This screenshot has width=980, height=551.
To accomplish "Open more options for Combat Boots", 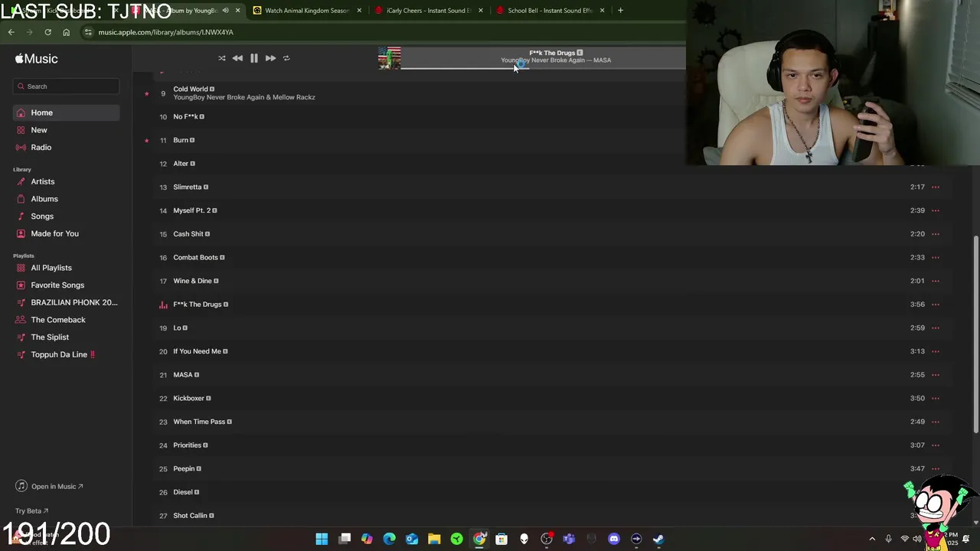I will click(936, 257).
